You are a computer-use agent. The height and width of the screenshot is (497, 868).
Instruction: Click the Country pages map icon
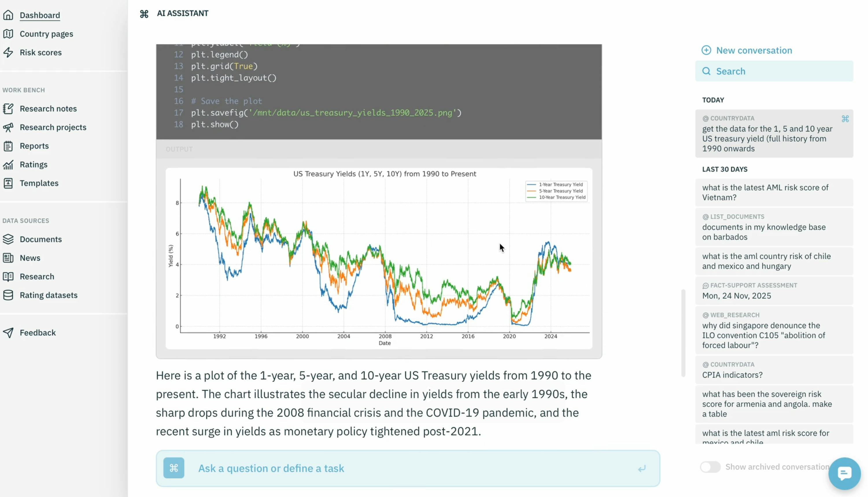point(8,34)
